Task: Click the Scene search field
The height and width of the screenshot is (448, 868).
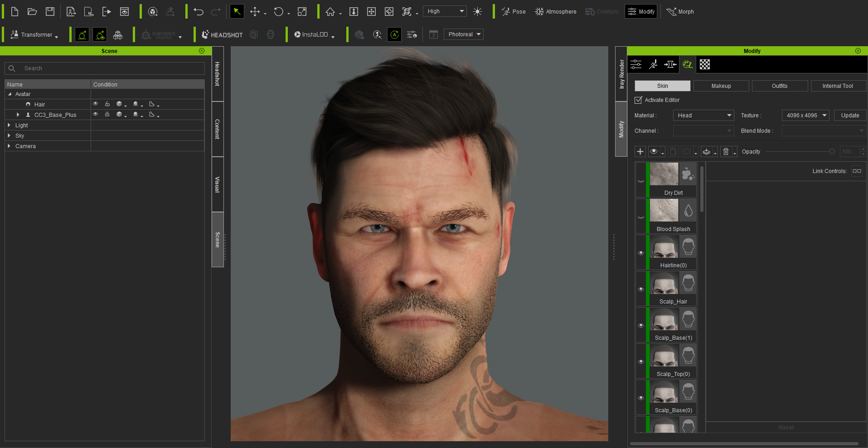Action: coord(105,68)
